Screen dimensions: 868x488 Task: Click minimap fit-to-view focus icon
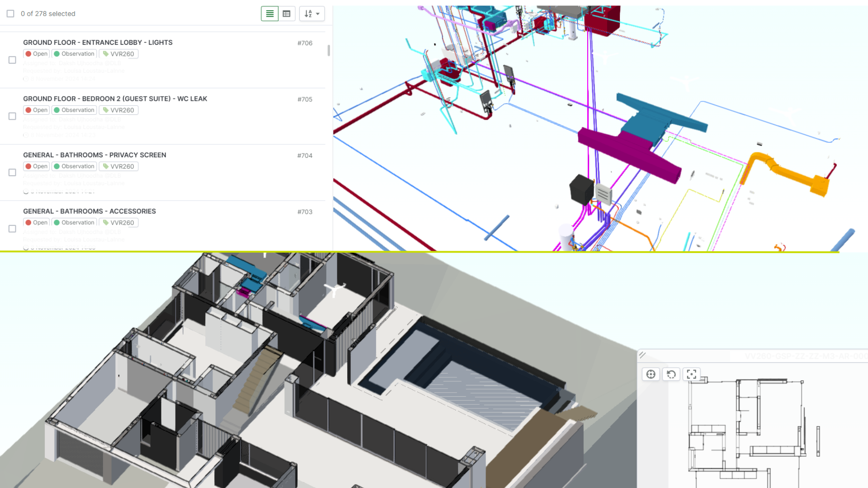click(691, 374)
